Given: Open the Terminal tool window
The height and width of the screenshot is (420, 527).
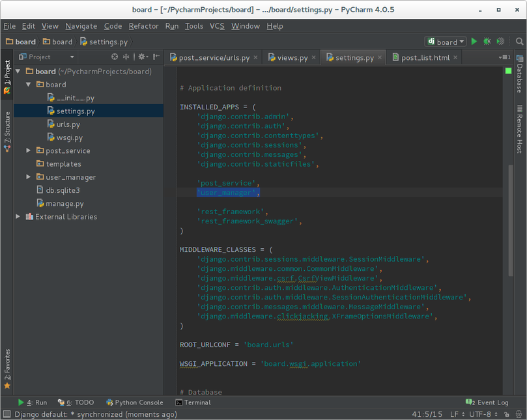Looking at the screenshot, I should click(x=193, y=402).
